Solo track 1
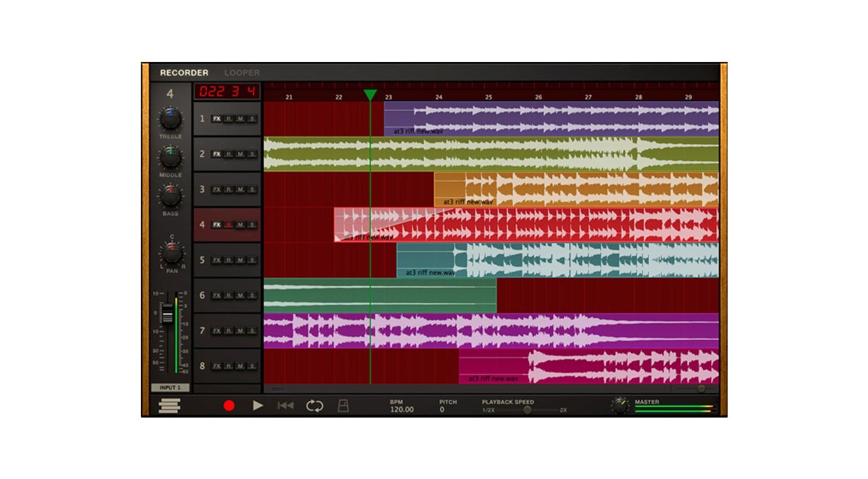 click(252, 119)
